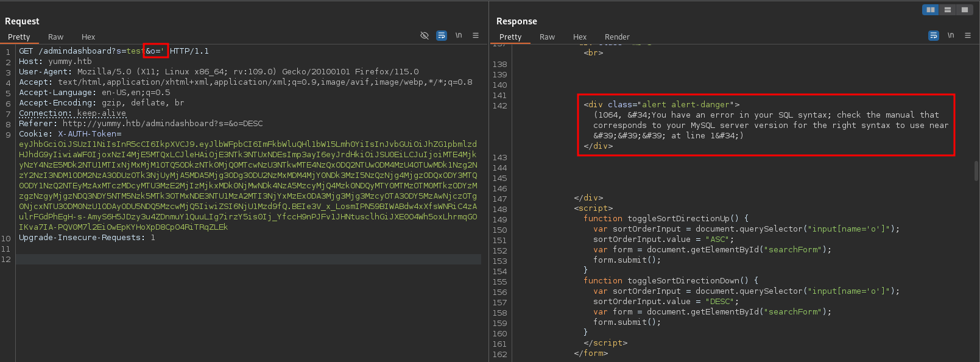Click the response panel vertical scrollbar

click(x=976, y=171)
